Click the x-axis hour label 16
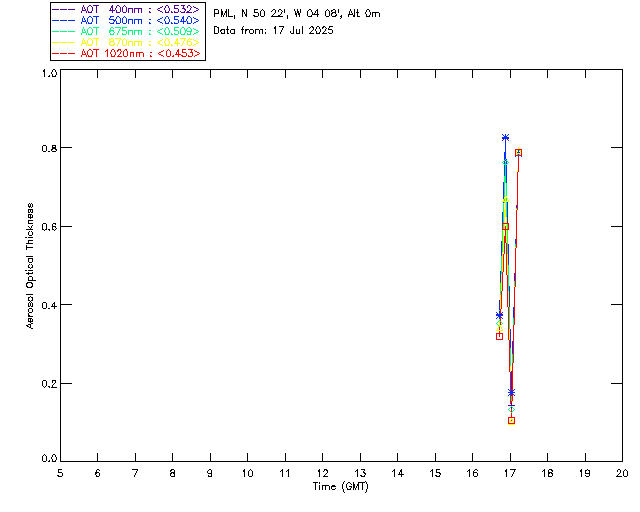This screenshot has height=512, width=640. [x=473, y=474]
